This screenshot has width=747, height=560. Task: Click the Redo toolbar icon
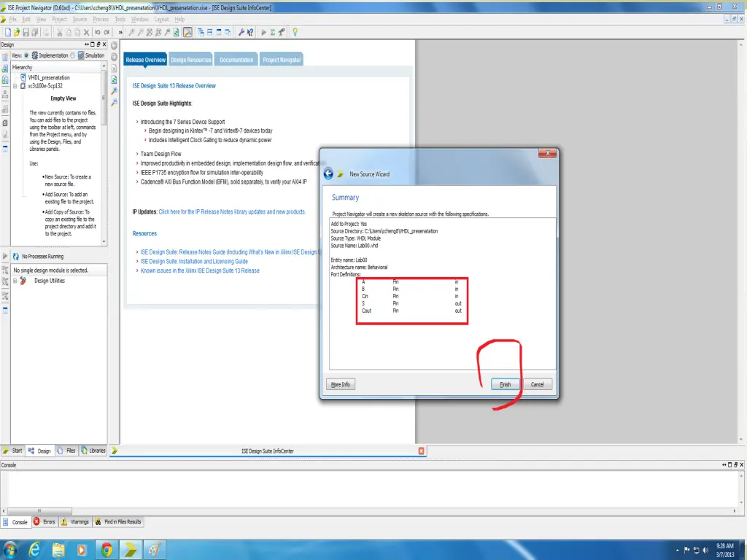(107, 32)
